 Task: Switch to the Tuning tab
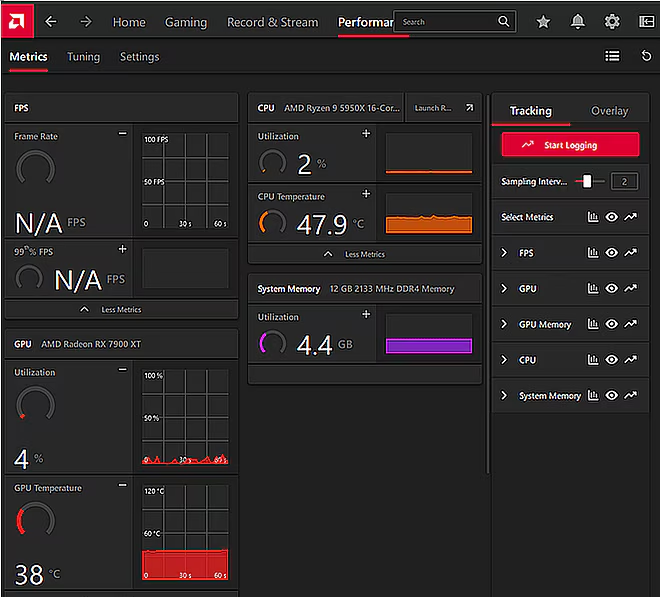click(83, 57)
